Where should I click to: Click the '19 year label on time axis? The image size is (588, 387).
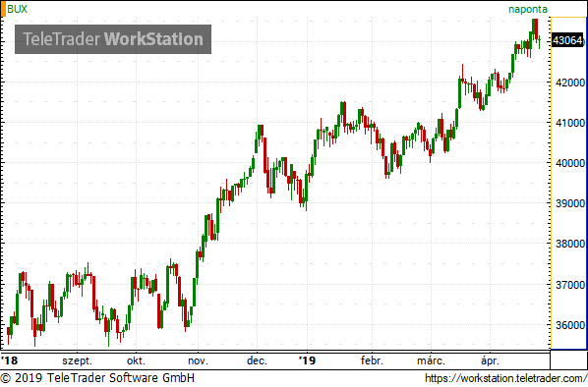point(307,360)
